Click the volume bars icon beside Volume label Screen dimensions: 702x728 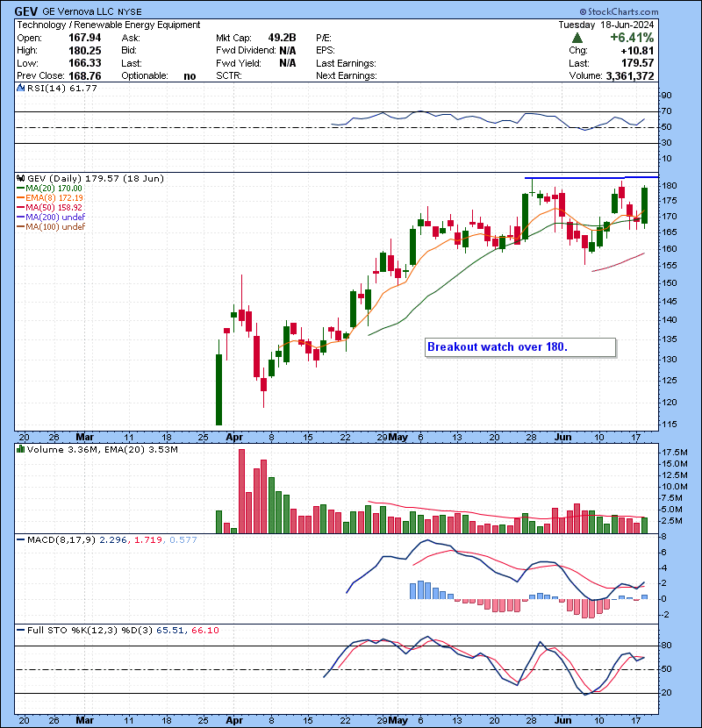[20, 449]
